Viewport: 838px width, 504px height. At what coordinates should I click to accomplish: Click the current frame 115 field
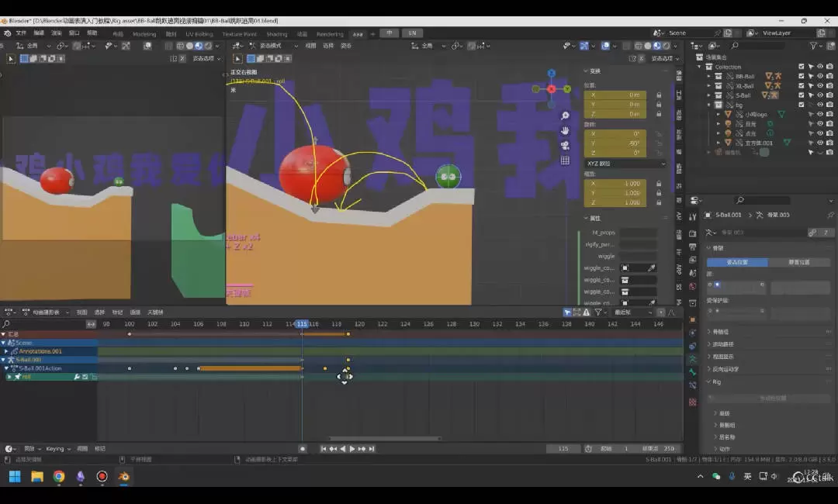tap(563, 449)
